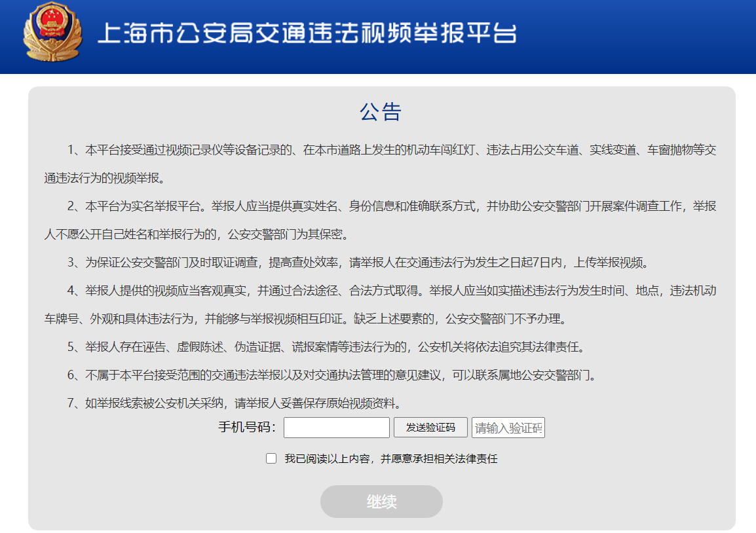
Task: Click the 手机号码 label text
Action: [246, 428]
